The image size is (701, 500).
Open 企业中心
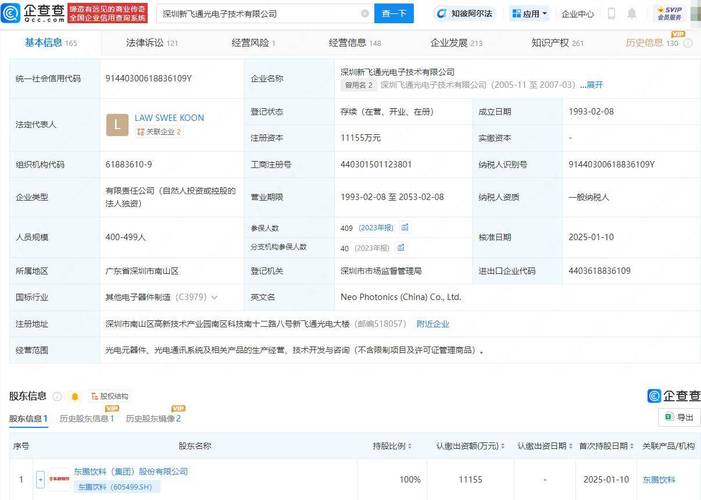(x=578, y=14)
